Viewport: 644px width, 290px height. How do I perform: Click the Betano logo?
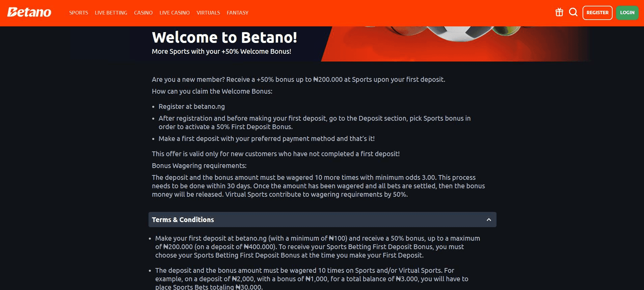coord(29,13)
